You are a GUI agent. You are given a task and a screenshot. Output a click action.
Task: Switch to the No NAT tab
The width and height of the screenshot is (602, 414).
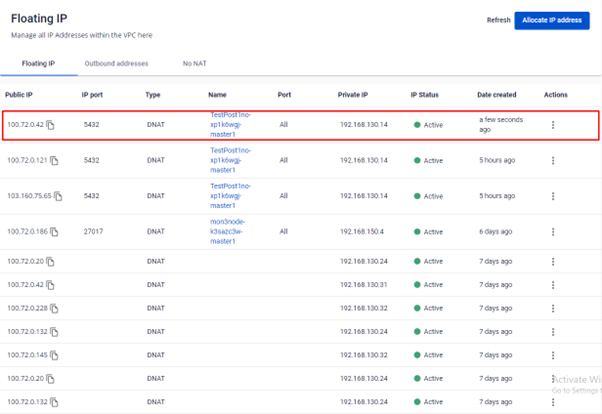point(193,63)
